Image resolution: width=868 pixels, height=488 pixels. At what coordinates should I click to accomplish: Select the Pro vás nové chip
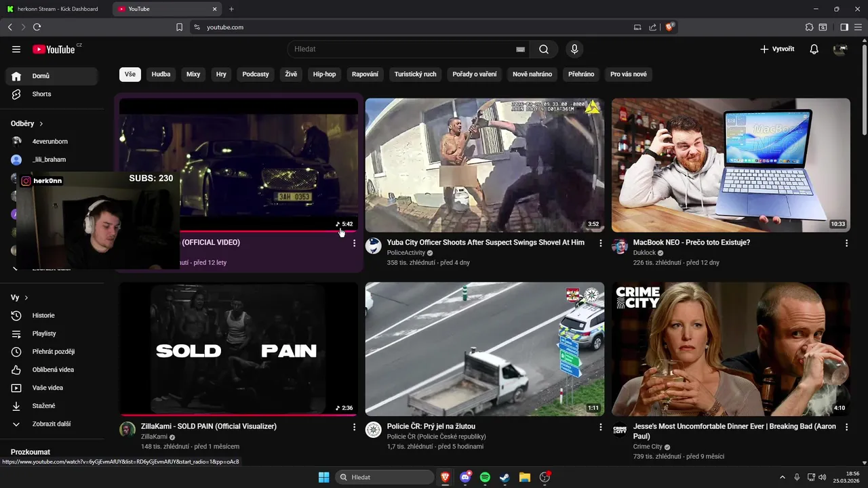629,75
